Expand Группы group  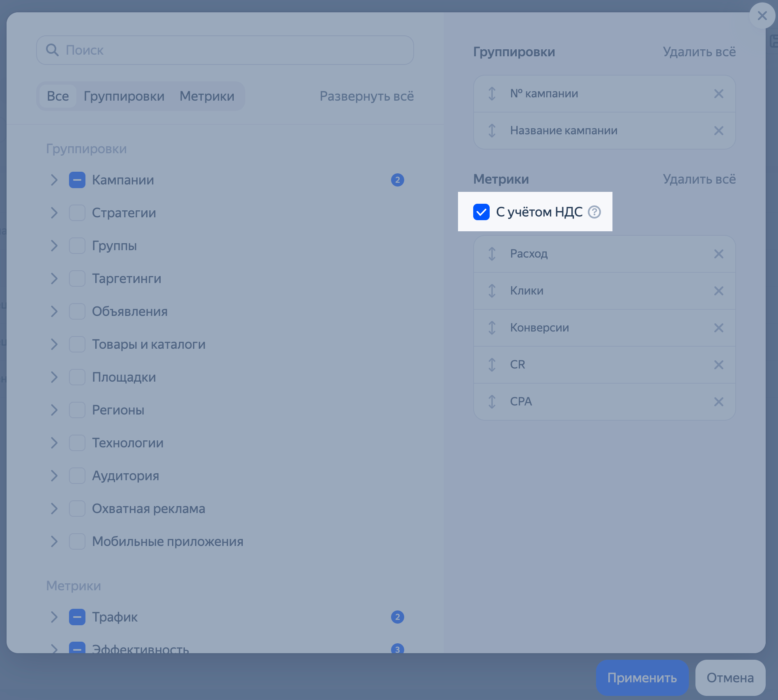point(54,246)
